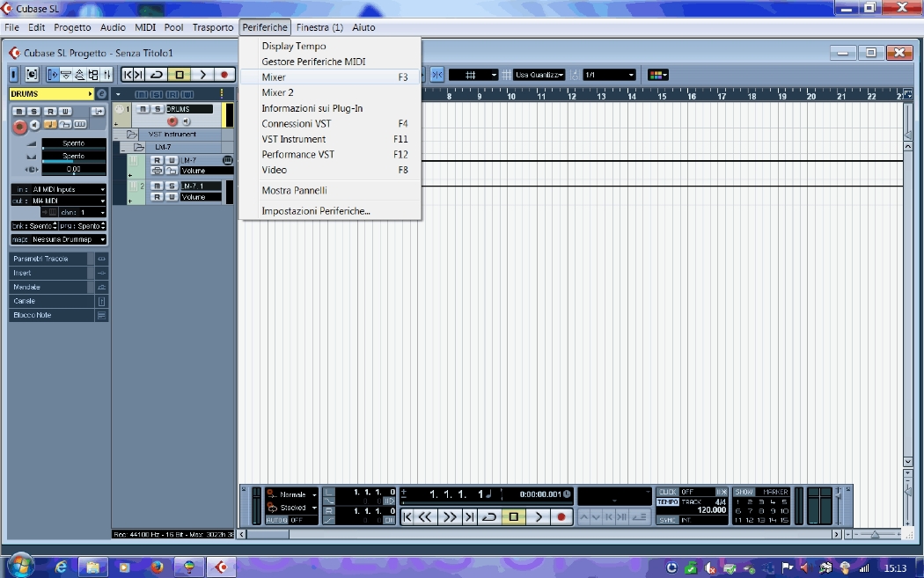Click fast forward in transport panel
The width and height of the screenshot is (924, 578).
(449, 517)
